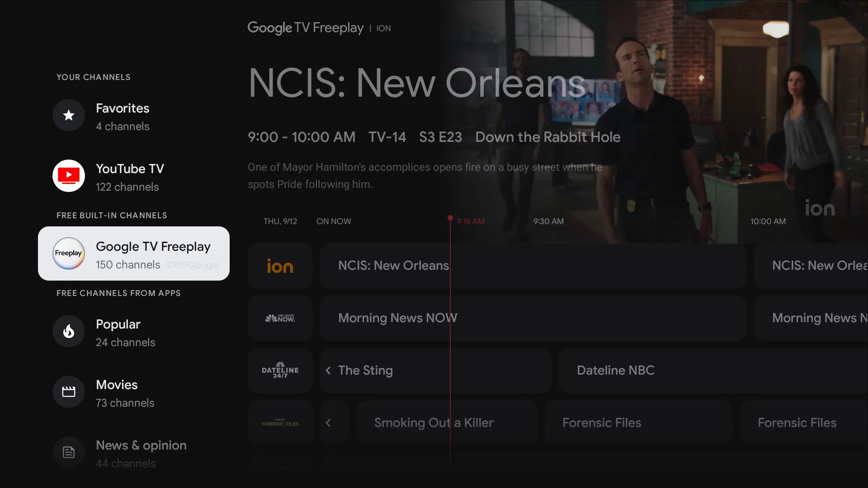The height and width of the screenshot is (488, 868).
Task: Select the ION channel logo
Action: tap(280, 265)
